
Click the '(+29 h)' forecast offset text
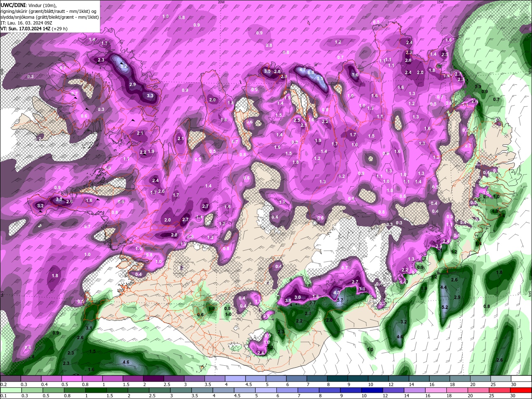coord(60,29)
